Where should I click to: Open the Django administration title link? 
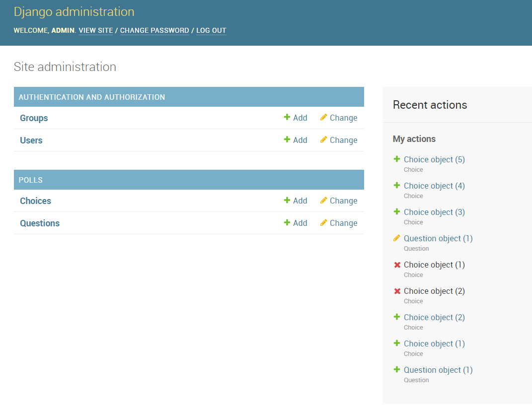[74, 12]
